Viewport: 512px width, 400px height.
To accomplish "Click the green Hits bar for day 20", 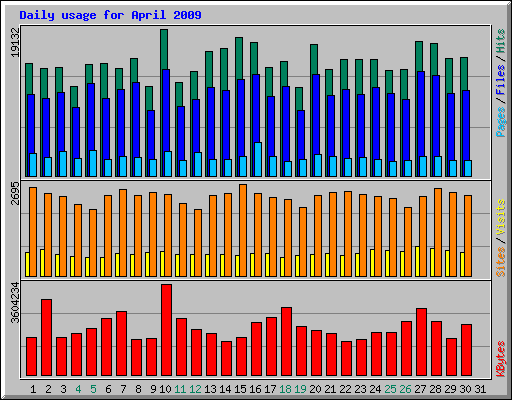I will (314, 59).
